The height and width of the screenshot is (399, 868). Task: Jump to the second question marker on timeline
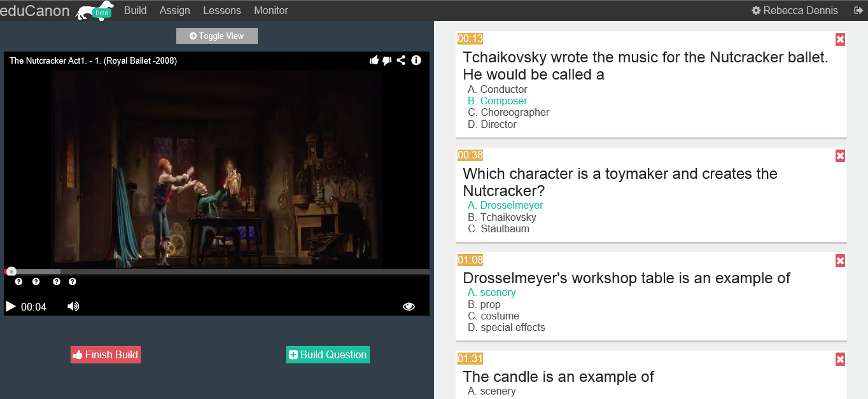tap(36, 281)
